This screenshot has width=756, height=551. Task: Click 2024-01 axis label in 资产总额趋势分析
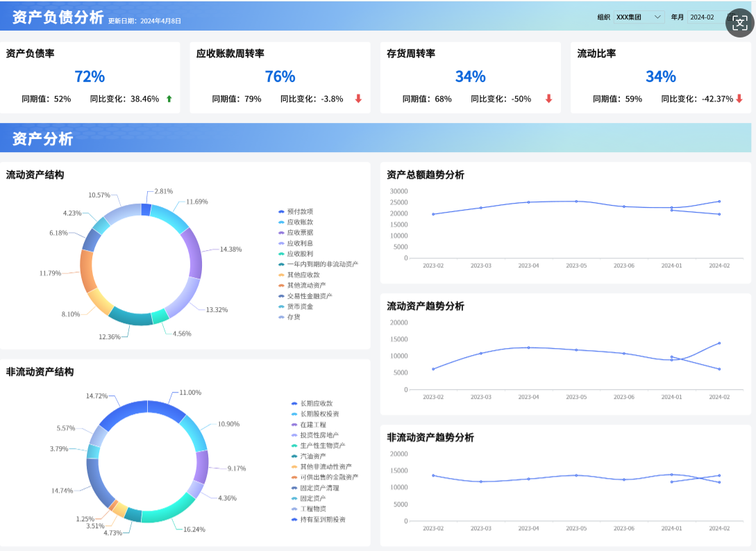point(671,266)
